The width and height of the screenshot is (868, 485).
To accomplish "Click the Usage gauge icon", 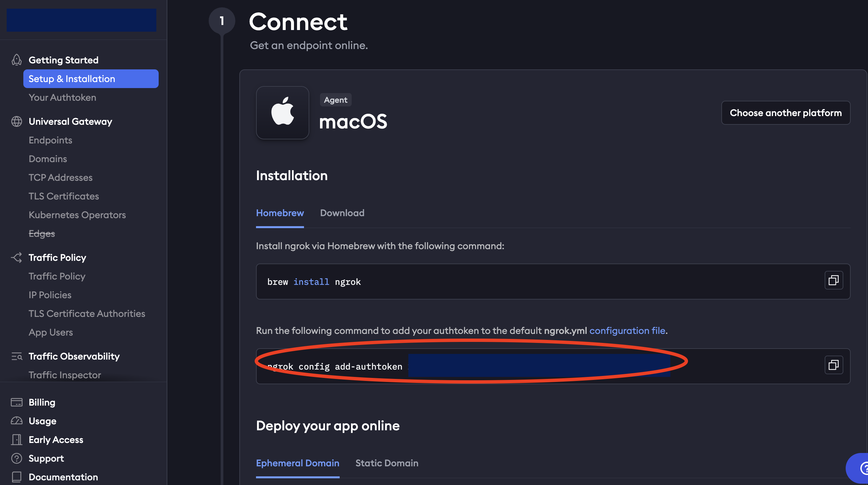I will tap(17, 421).
